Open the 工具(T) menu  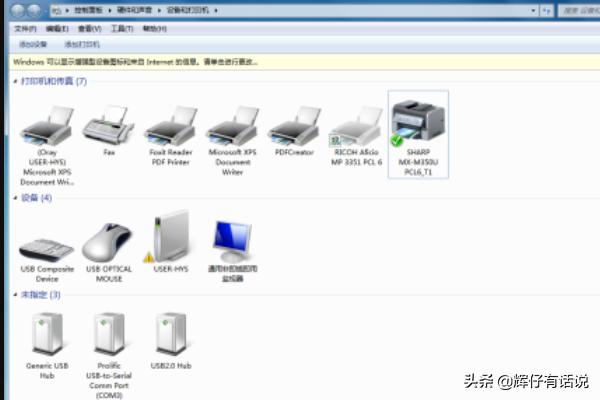122,29
